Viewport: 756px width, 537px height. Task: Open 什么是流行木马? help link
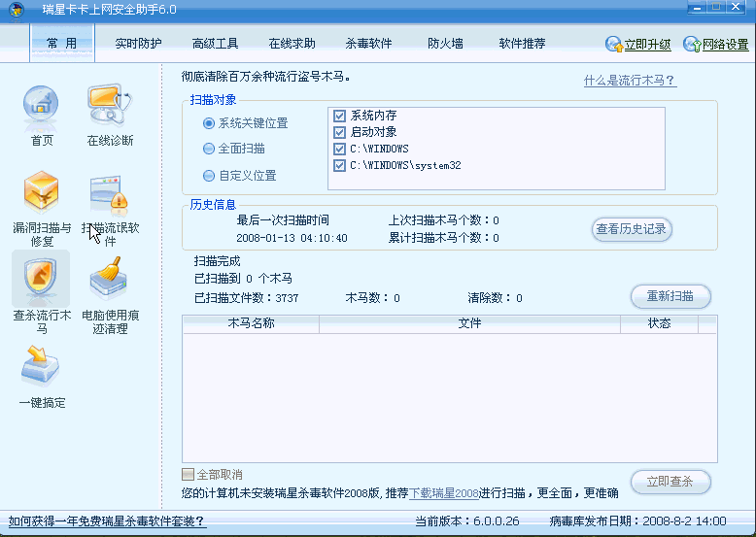tap(630, 81)
